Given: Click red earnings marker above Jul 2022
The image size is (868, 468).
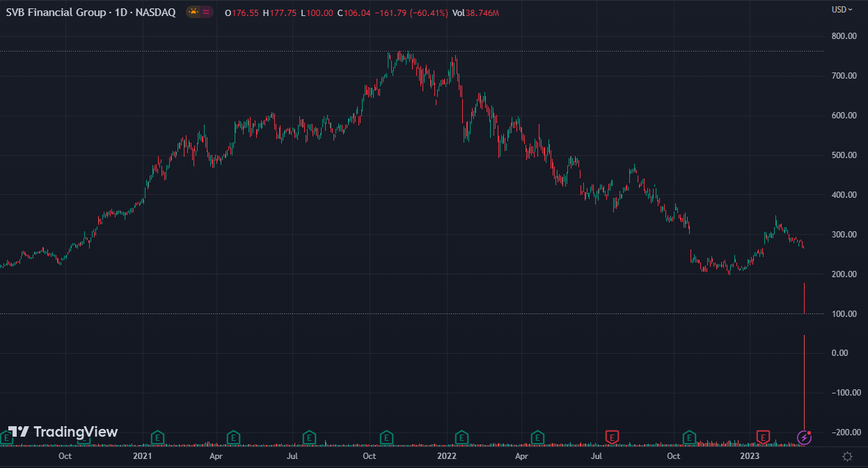Looking at the screenshot, I should coord(612,437).
